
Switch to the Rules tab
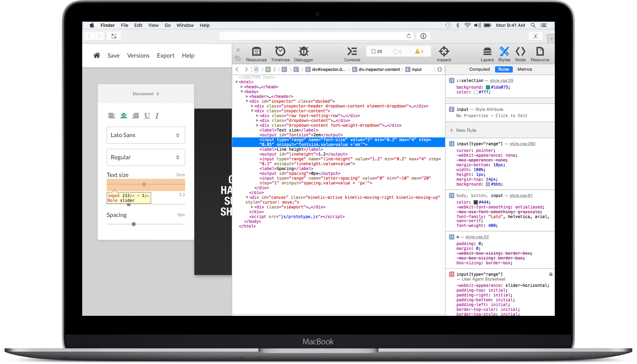[x=504, y=69]
